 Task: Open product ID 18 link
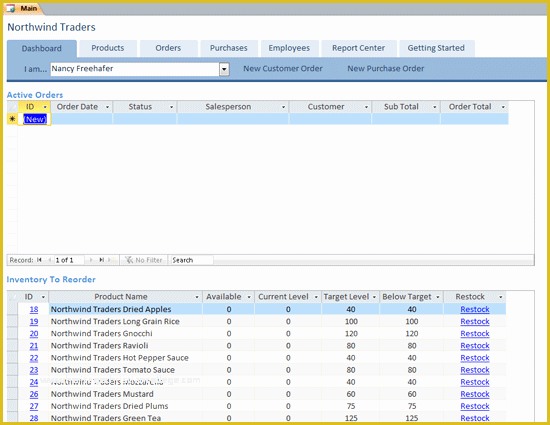coord(34,309)
